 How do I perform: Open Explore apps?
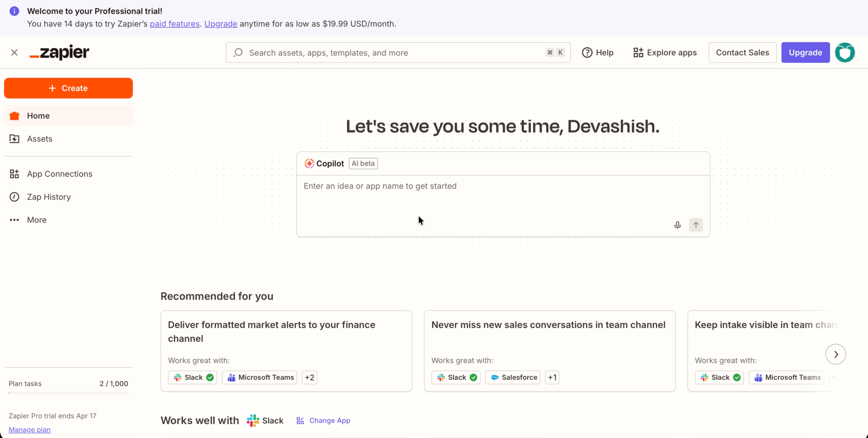(664, 52)
